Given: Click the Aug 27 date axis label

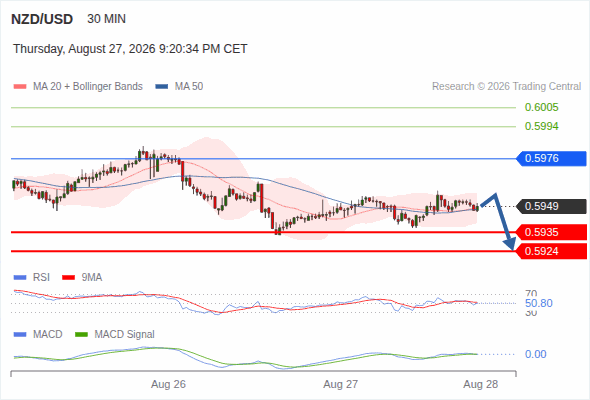Looking at the screenshot, I should [x=341, y=384].
